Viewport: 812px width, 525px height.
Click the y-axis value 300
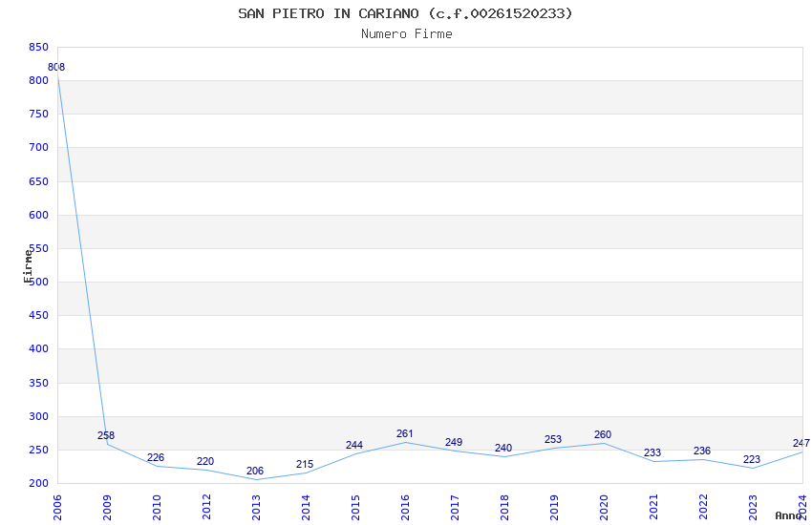[38, 416]
